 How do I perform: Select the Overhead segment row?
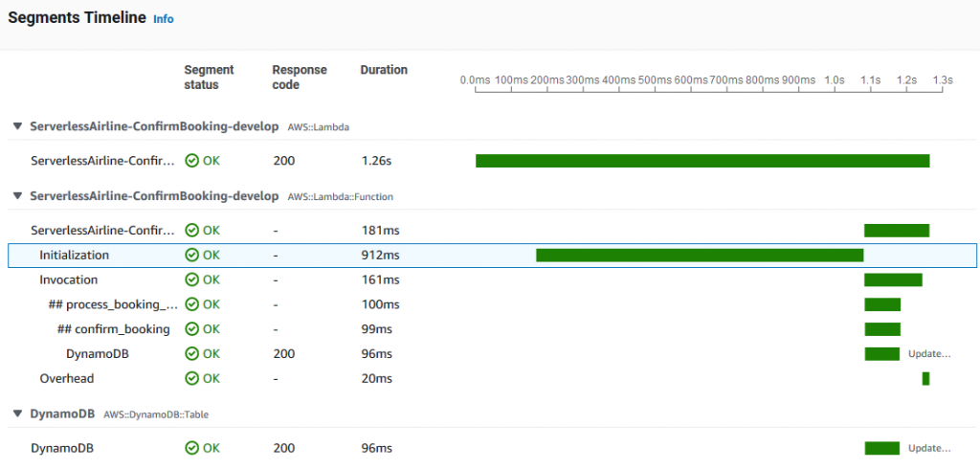tap(492, 378)
